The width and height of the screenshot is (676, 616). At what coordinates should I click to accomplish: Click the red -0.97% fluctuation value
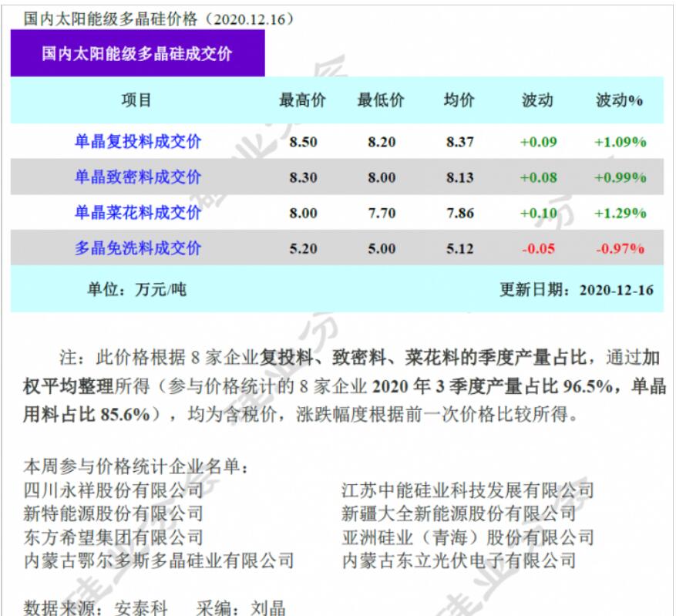[x=620, y=249]
